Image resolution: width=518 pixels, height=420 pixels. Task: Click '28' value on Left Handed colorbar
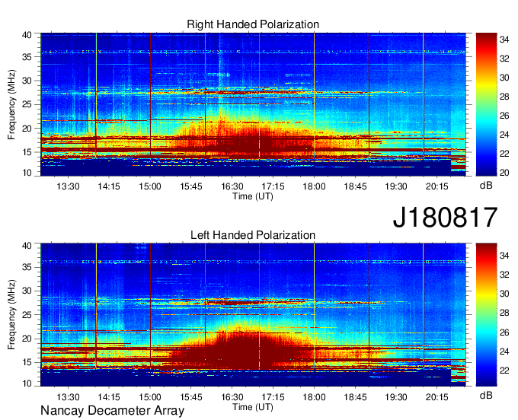click(x=504, y=313)
